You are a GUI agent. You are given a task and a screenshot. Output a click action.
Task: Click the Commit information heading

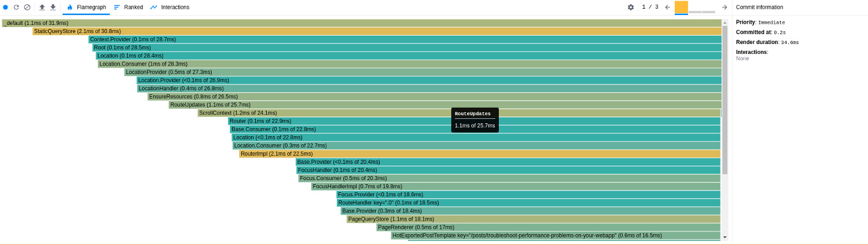coord(759,7)
